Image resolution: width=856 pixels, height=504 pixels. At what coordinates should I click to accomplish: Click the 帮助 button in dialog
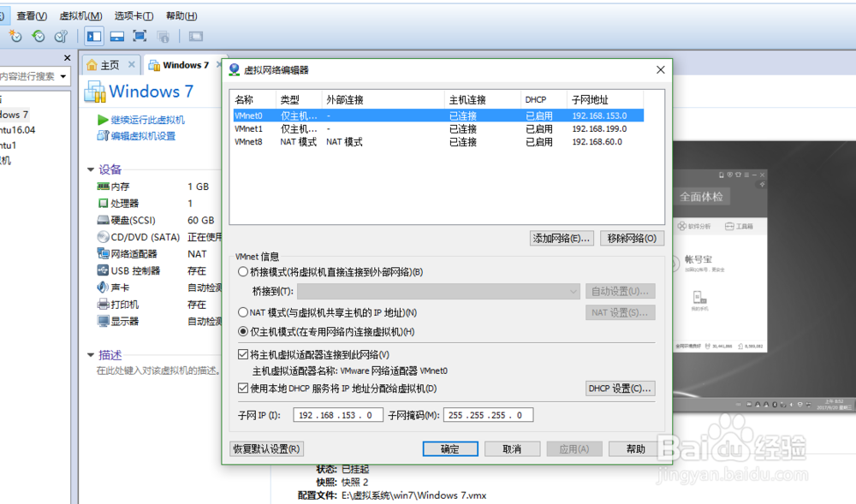[x=636, y=449]
